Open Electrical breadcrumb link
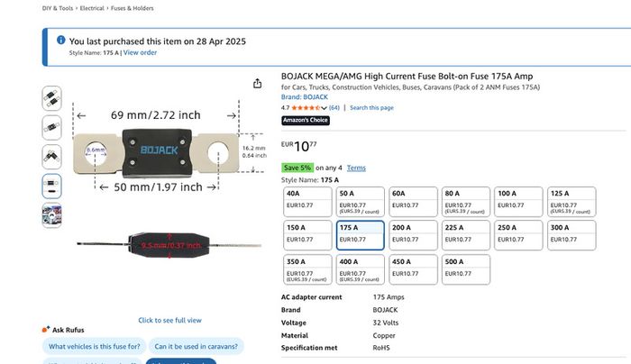 [x=92, y=8]
